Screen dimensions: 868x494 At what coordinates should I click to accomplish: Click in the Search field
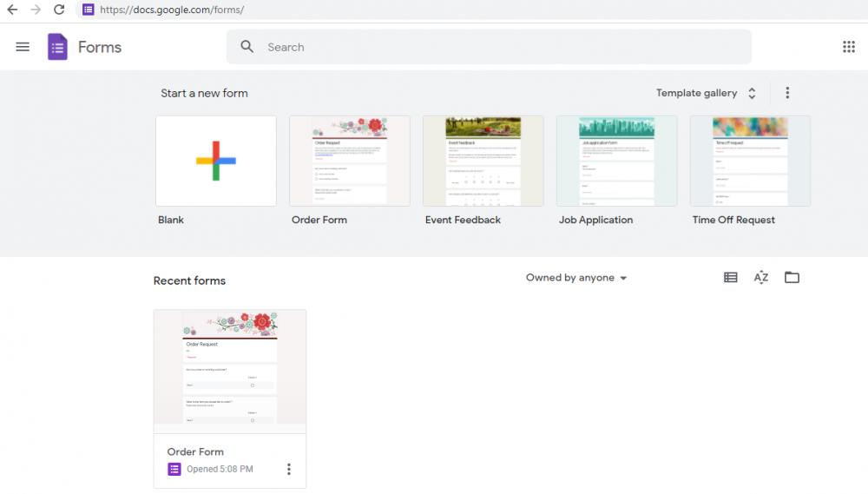pos(489,47)
